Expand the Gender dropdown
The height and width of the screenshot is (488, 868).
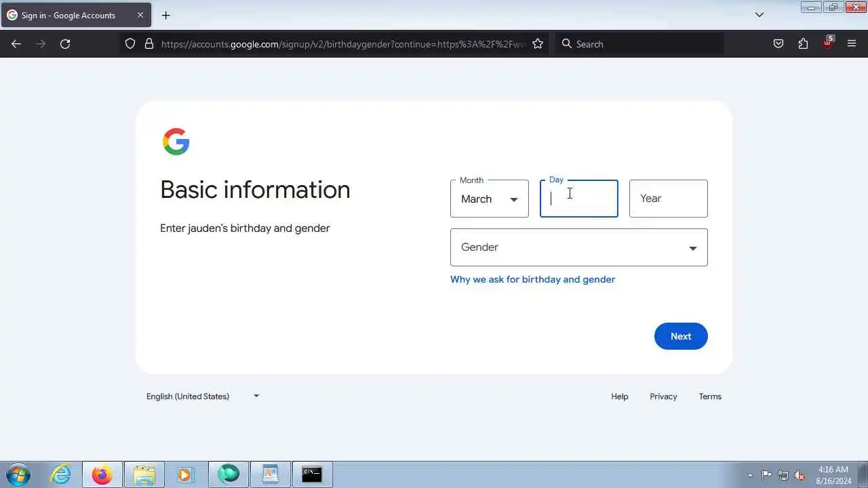579,247
